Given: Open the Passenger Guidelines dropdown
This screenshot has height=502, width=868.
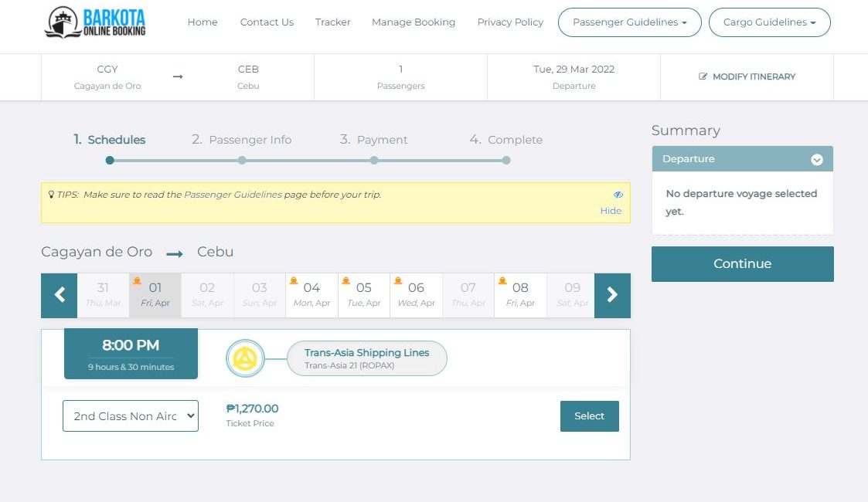Looking at the screenshot, I should [629, 22].
